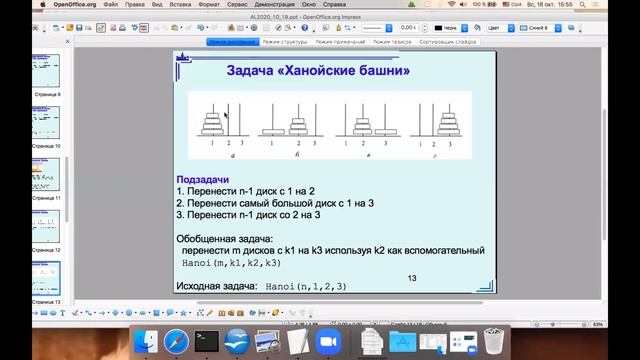This screenshot has width=640, height=360.
Task: Open the line color dropdown showing black
Action: click(x=464, y=28)
